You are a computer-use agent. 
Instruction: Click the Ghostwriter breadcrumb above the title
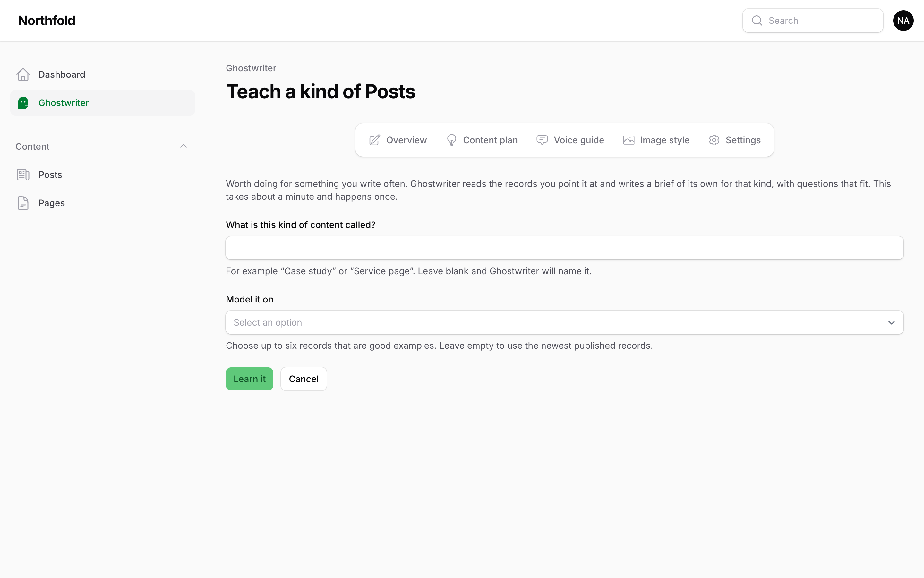[251, 68]
